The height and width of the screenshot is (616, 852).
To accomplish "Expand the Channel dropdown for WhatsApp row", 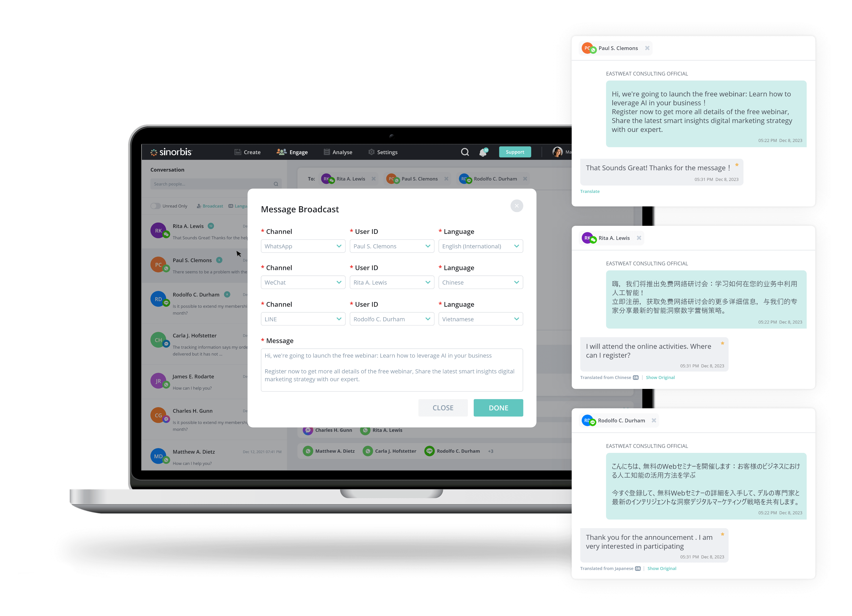I will tap(338, 246).
